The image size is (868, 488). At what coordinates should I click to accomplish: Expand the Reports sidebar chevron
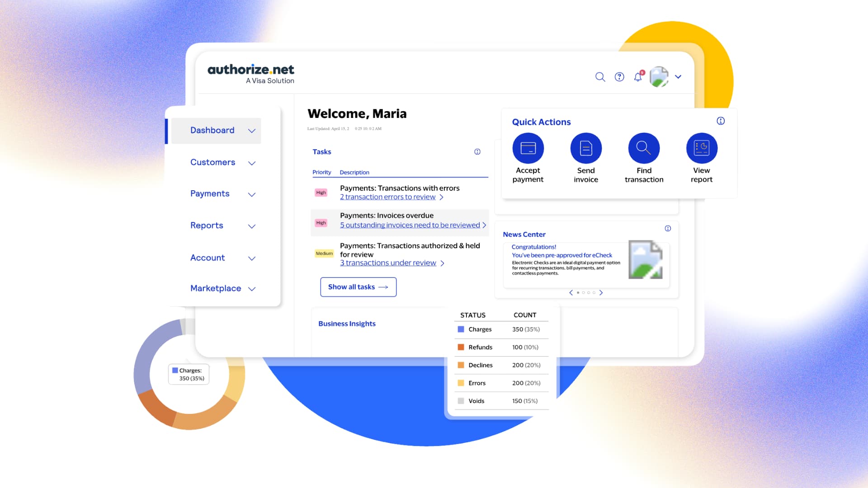[x=252, y=226]
